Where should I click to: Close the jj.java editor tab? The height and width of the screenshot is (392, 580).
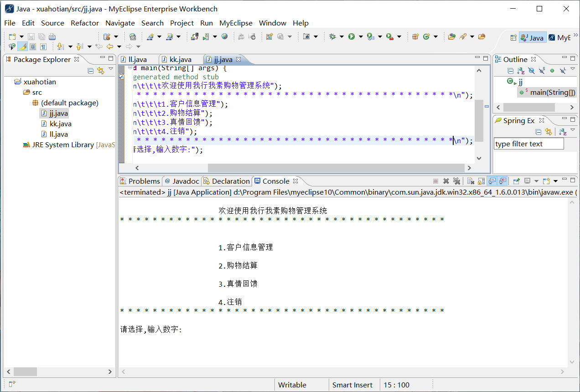(238, 59)
